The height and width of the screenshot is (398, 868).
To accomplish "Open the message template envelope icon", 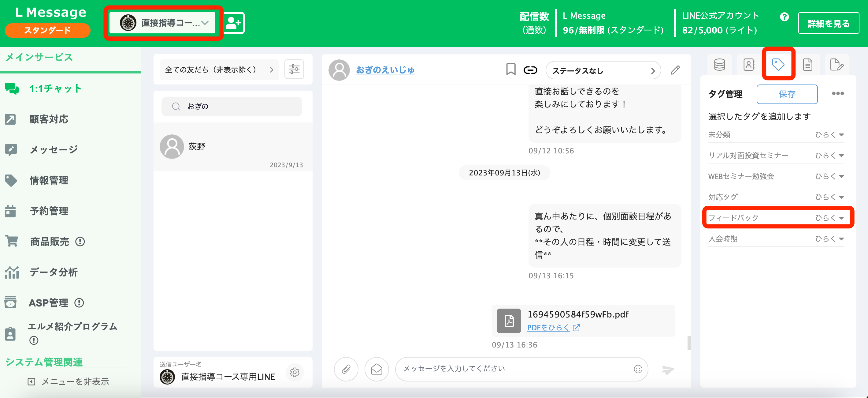I will (x=377, y=369).
